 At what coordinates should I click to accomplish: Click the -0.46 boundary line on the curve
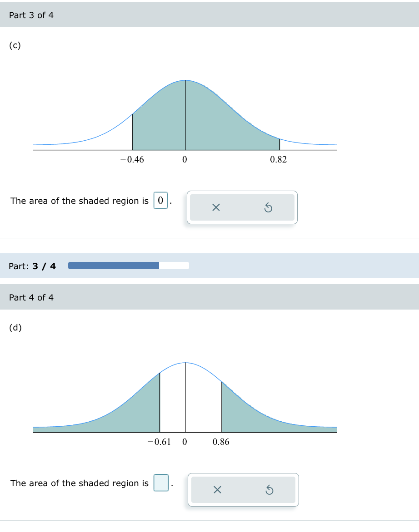click(x=132, y=132)
